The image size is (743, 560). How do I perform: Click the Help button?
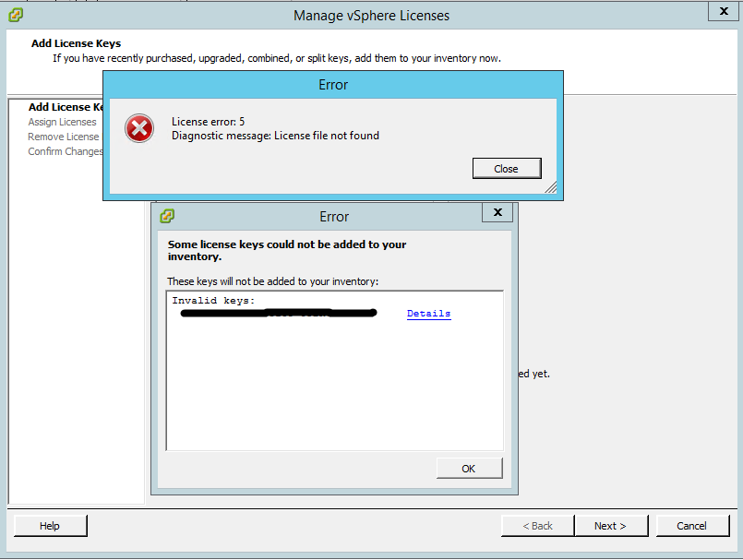point(50,526)
